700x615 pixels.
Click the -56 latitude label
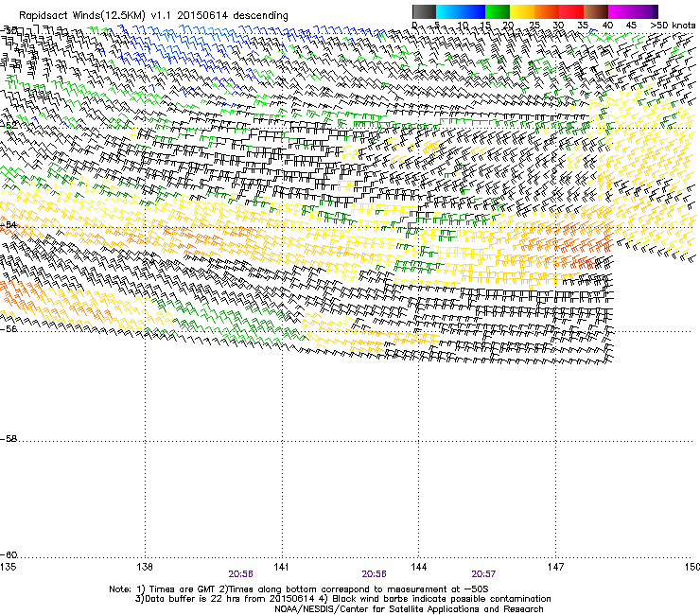9,328
